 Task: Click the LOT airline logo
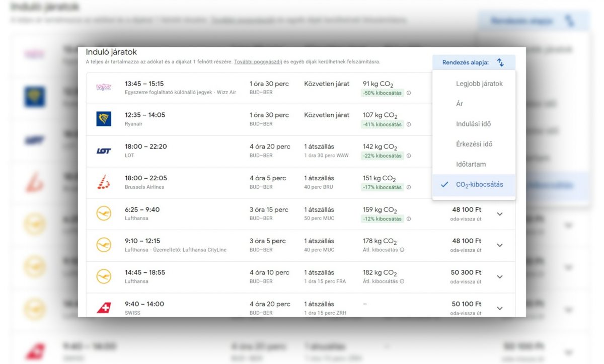pyautogui.click(x=104, y=151)
